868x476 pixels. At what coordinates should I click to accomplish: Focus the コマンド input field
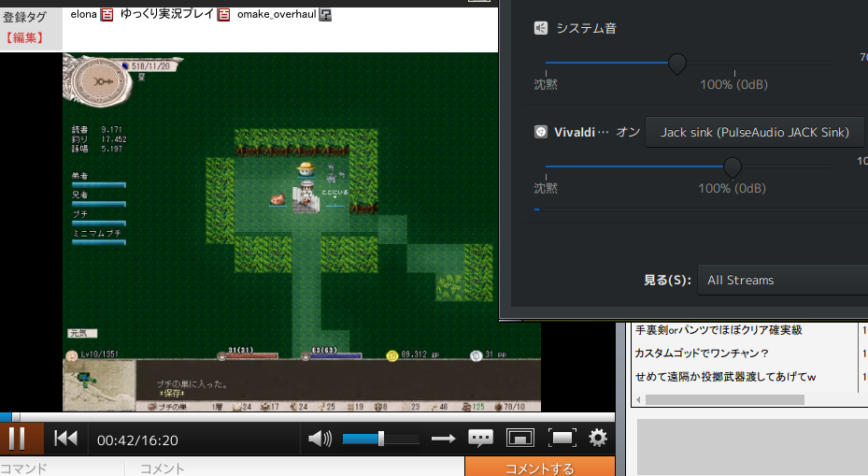click(x=62, y=468)
